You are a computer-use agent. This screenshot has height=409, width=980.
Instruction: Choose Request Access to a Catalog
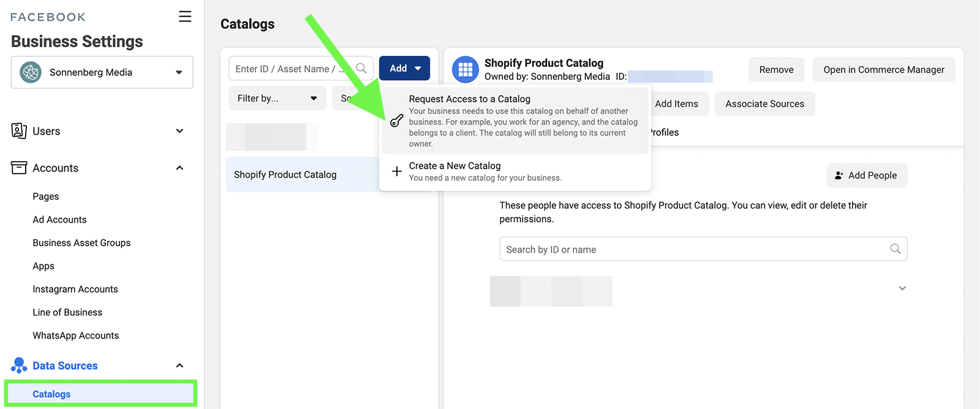(515, 121)
